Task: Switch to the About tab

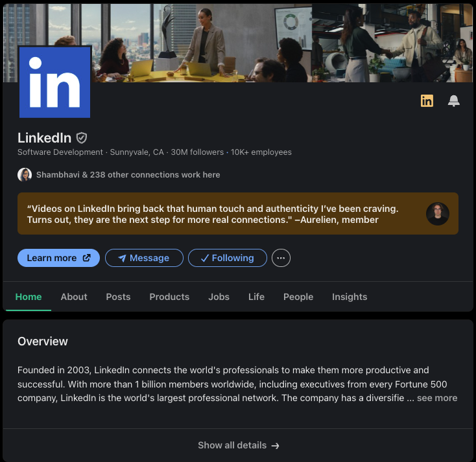Action: click(74, 297)
